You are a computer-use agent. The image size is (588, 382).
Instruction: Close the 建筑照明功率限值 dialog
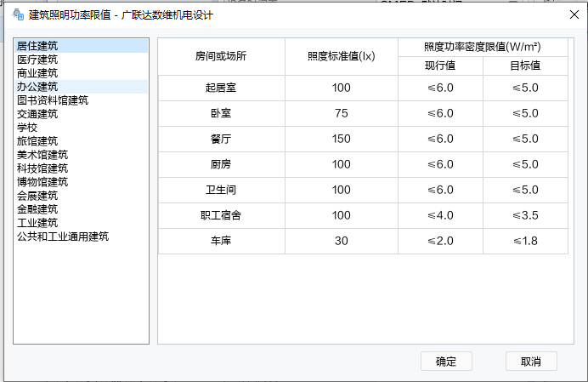[574, 14]
